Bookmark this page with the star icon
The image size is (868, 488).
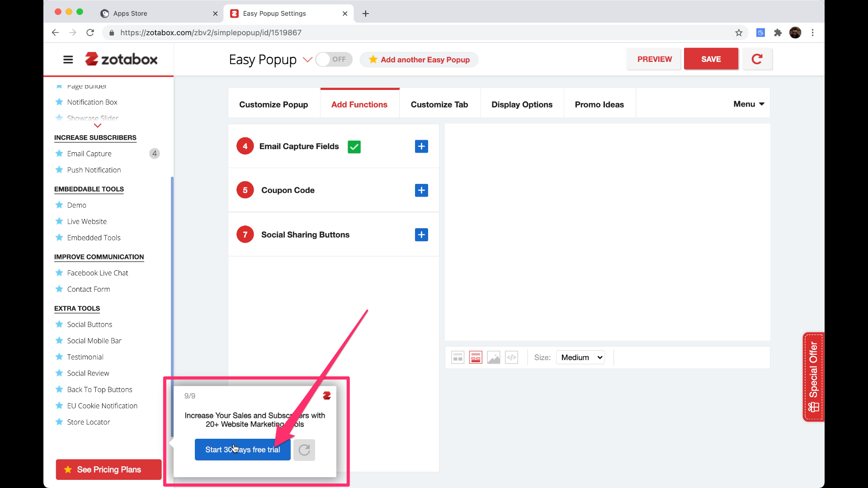pyautogui.click(x=739, y=33)
